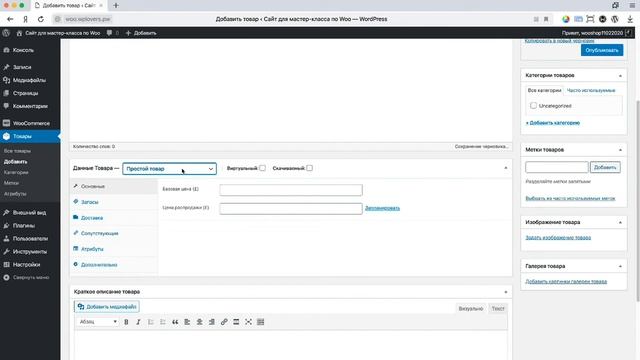The height and width of the screenshot is (360, 640).
Task: Open the browser downloads icon
Action: (x=630, y=19)
